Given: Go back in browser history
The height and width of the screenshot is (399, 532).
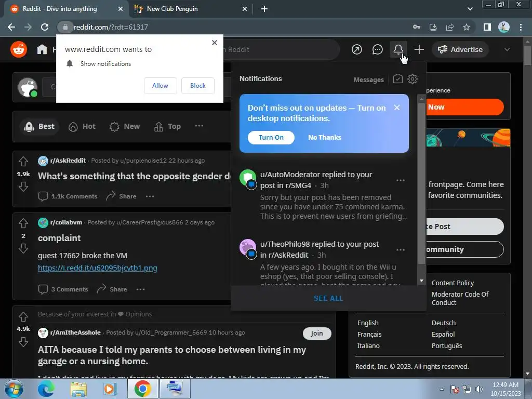Looking at the screenshot, I should 11,27.
